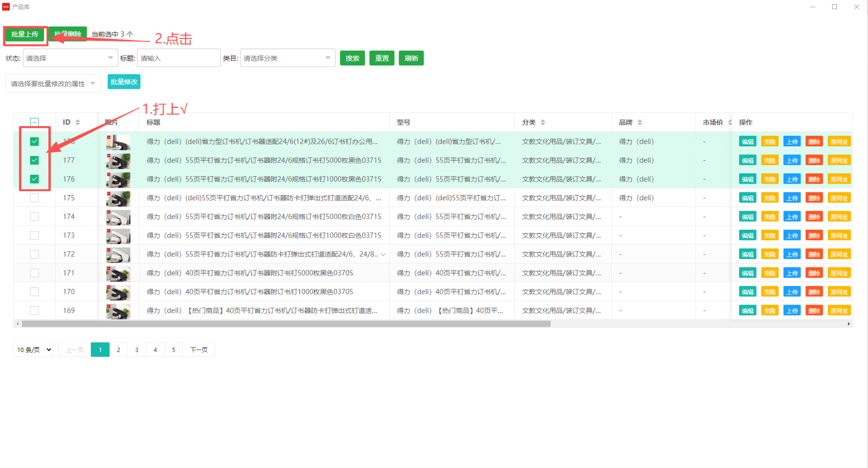Click the green 搜索 button

pos(352,58)
